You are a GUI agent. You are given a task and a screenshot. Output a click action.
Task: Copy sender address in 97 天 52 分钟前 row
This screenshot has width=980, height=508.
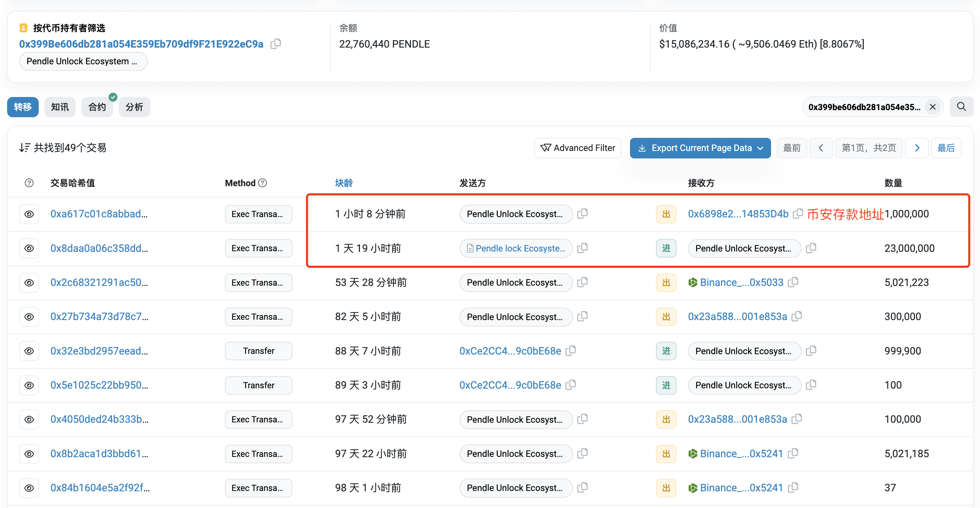click(x=582, y=420)
